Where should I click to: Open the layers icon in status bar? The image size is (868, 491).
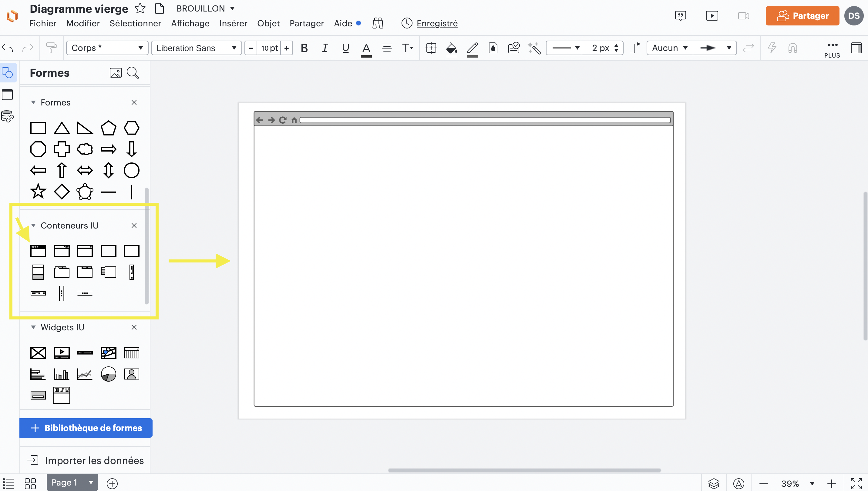pos(714,483)
